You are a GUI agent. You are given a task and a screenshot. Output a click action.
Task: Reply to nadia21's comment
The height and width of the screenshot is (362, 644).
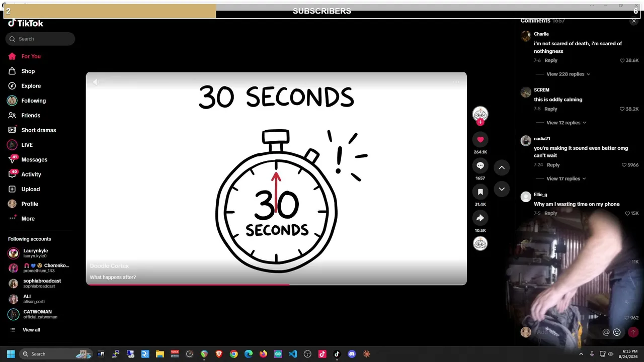coord(553,165)
